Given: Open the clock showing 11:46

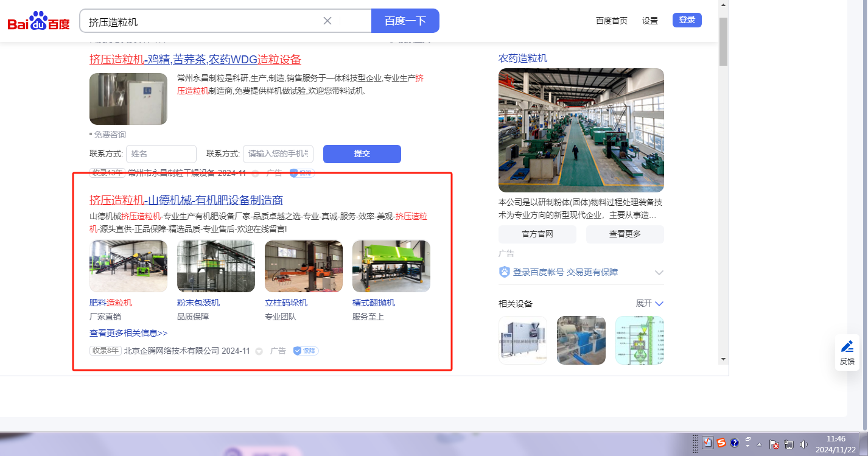Looking at the screenshot, I should pyautogui.click(x=836, y=443).
